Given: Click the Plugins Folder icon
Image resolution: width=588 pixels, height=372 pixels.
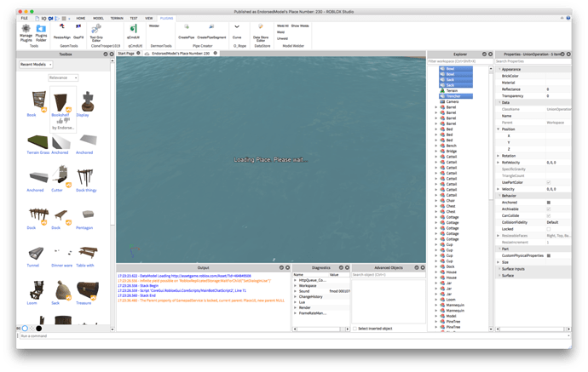Looking at the screenshot, I should point(41,29).
